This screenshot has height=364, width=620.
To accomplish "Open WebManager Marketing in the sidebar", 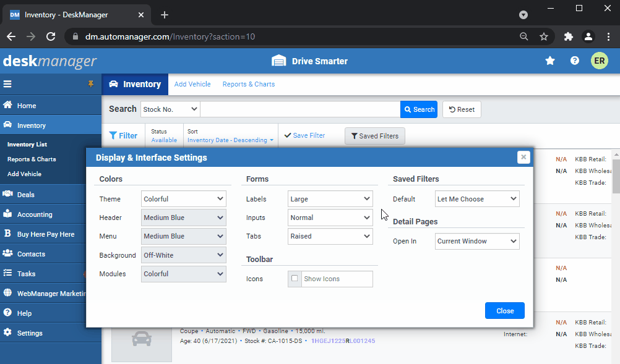I will tap(43, 293).
